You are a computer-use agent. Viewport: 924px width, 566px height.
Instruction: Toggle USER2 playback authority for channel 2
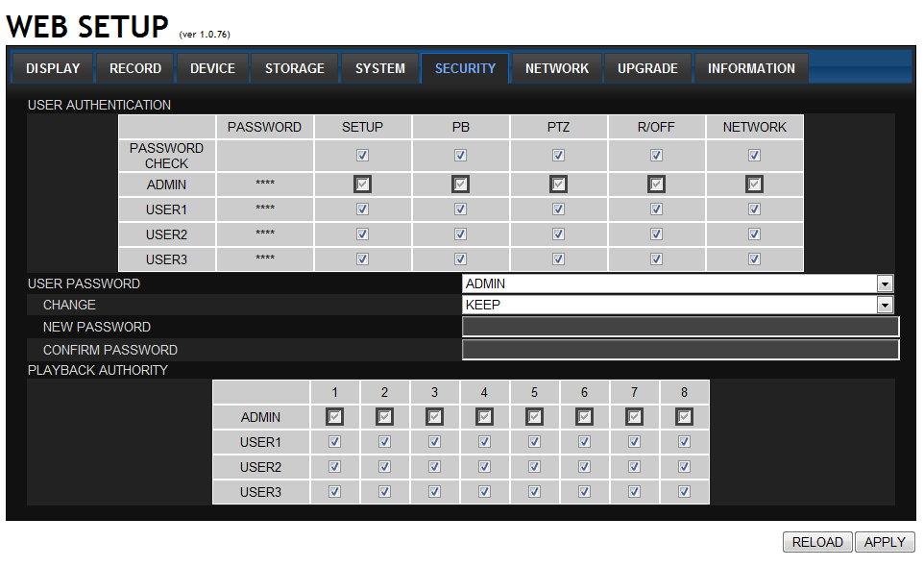tap(384, 466)
